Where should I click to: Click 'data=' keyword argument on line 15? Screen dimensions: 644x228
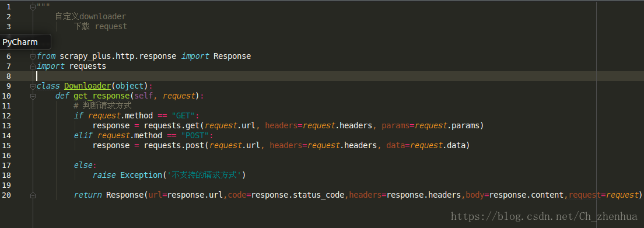pos(398,145)
